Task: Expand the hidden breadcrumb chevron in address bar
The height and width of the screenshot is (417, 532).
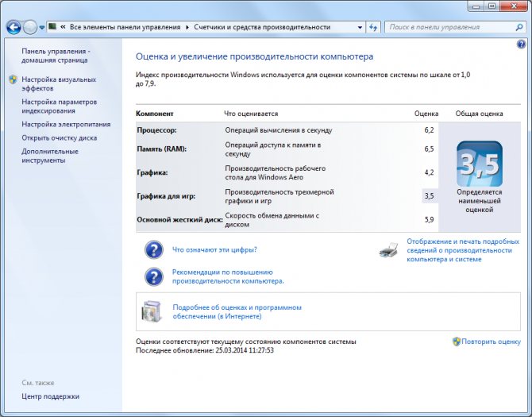Action: point(63,27)
